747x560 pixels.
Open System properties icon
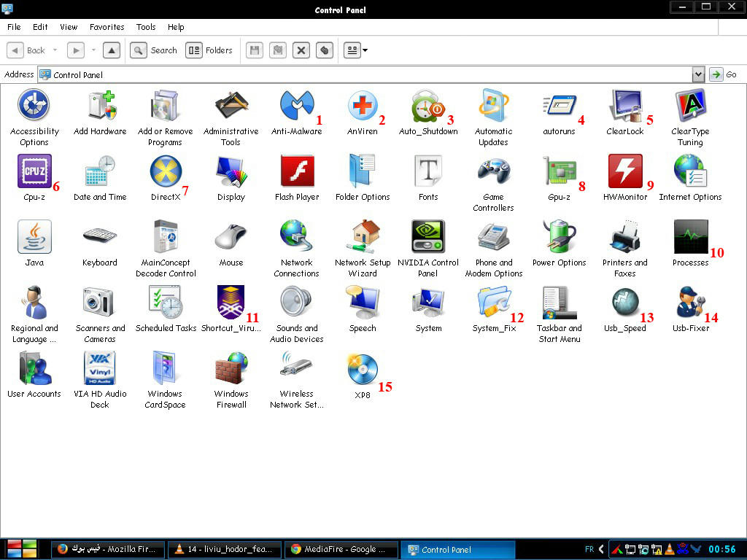click(x=427, y=302)
